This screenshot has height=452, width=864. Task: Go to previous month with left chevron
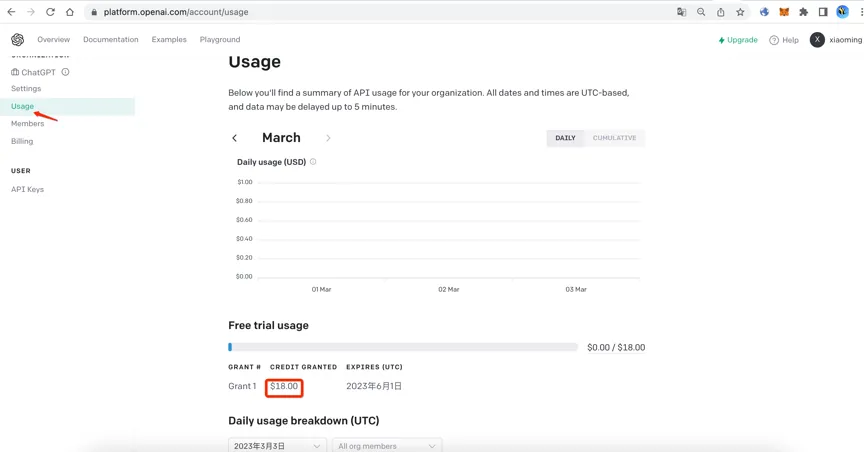(x=235, y=138)
